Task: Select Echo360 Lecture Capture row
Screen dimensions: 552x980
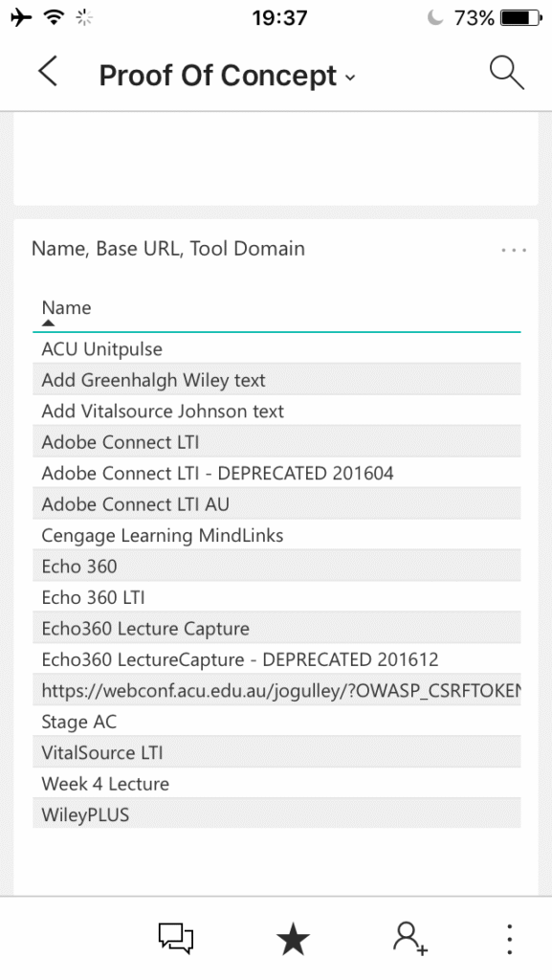Action: [x=276, y=628]
